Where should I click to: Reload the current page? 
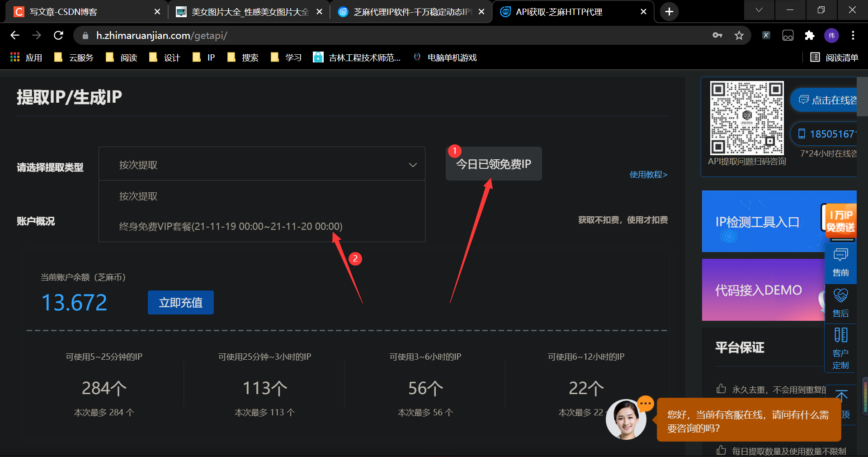(x=58, y=35)
